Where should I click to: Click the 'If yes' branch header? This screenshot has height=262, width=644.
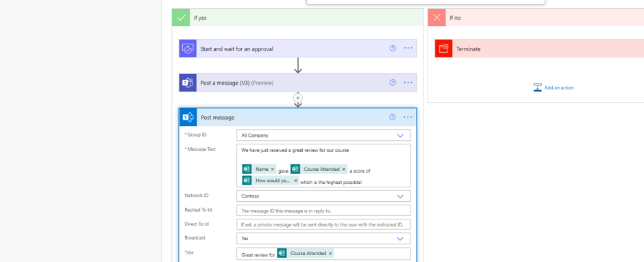298,18
